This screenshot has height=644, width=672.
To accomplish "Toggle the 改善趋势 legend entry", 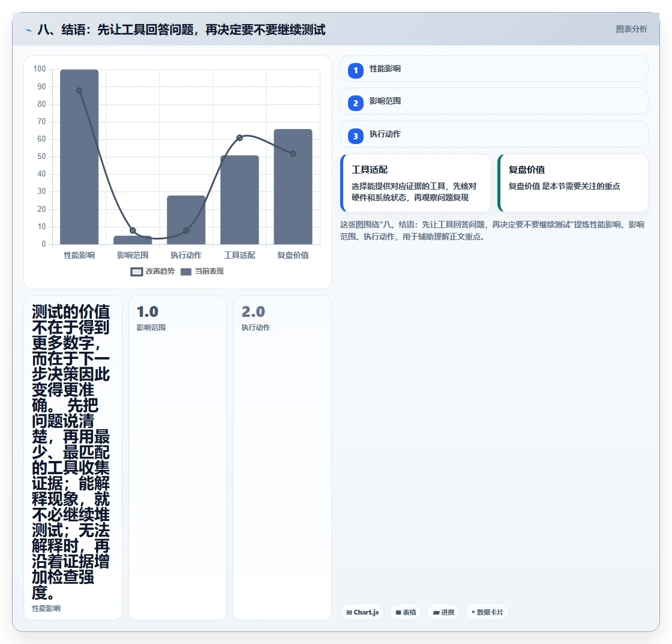I will click(152, 271).
